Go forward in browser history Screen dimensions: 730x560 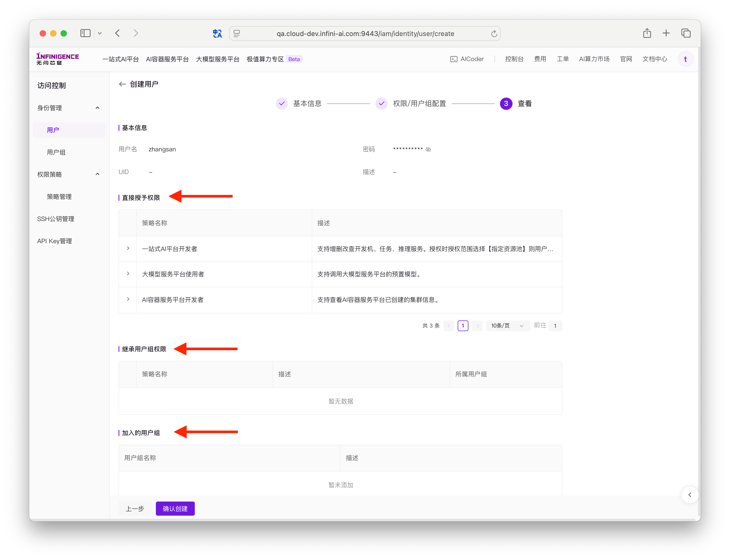136,33
